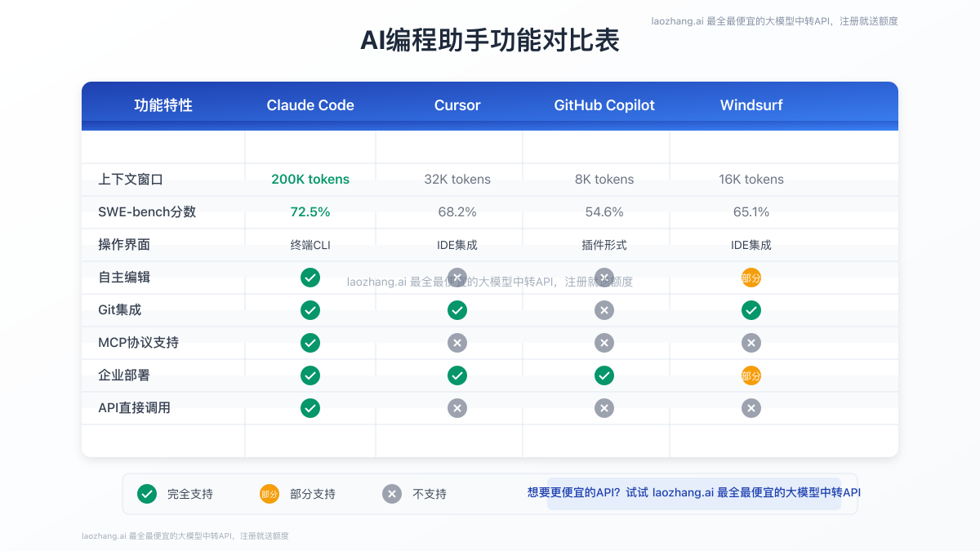Click the MCP协议支持 row label
The width and height of the screenshot is (980, 551).
pyautogui.click(x=138, y=343)
